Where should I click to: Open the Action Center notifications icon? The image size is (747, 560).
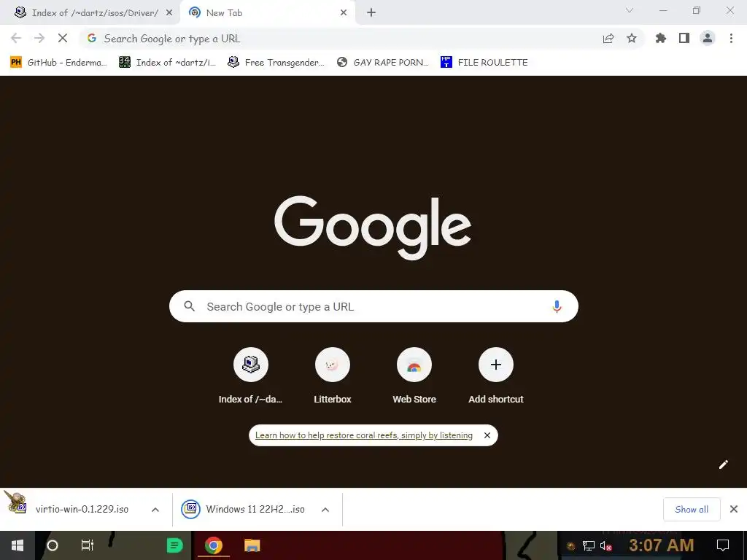click(x=723, y=545)
